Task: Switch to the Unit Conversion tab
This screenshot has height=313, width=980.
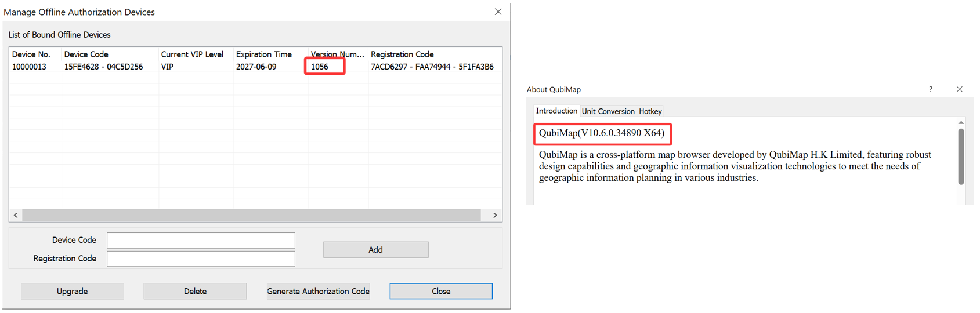Action: (608, 111)
